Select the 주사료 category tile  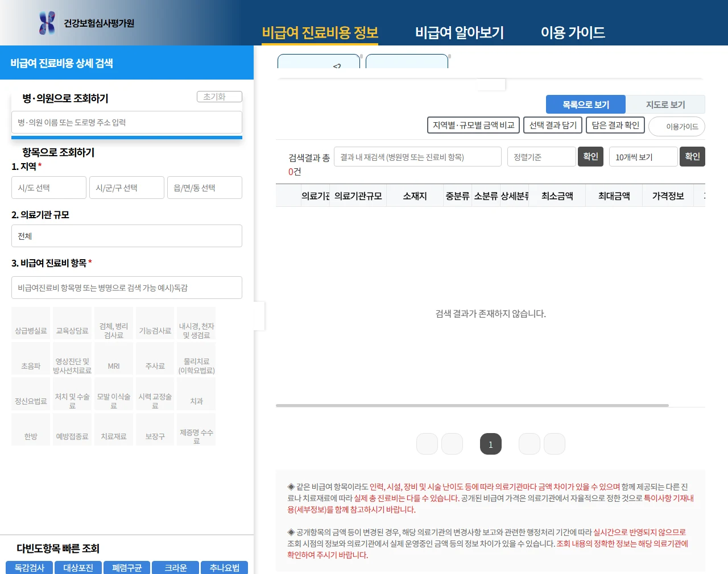[x=155, y=359]
